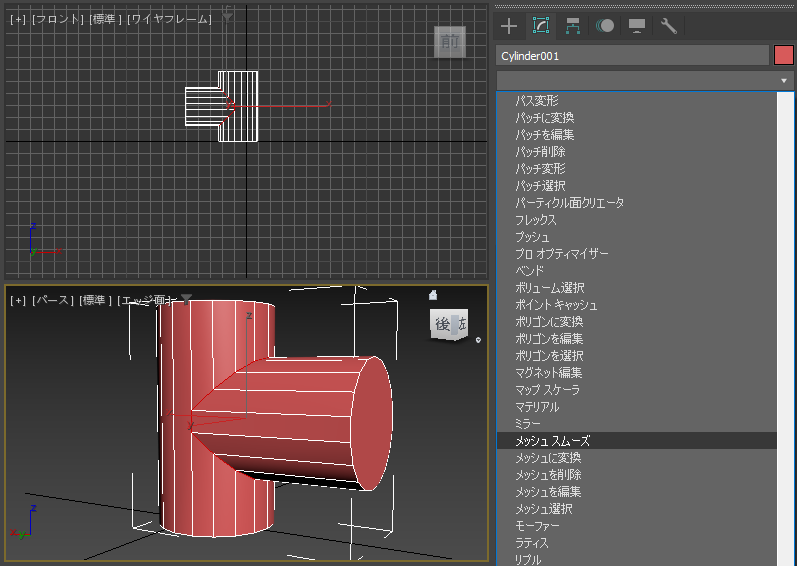797x566 pixels.
Task: Choose the highlighted メッシュ スムーズ modifier
Action: coord(636,441)
